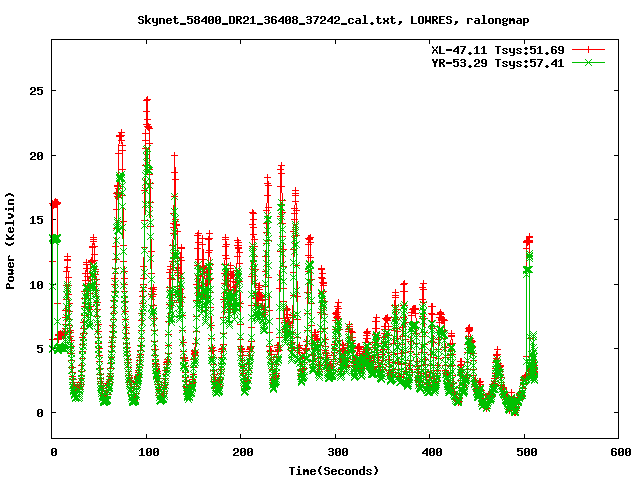Image resolution: width=640 pixels, height=480 pixels.
Task: Click the y-axis tick label 10
Action: pyautogui.click(x=36, y=284)
